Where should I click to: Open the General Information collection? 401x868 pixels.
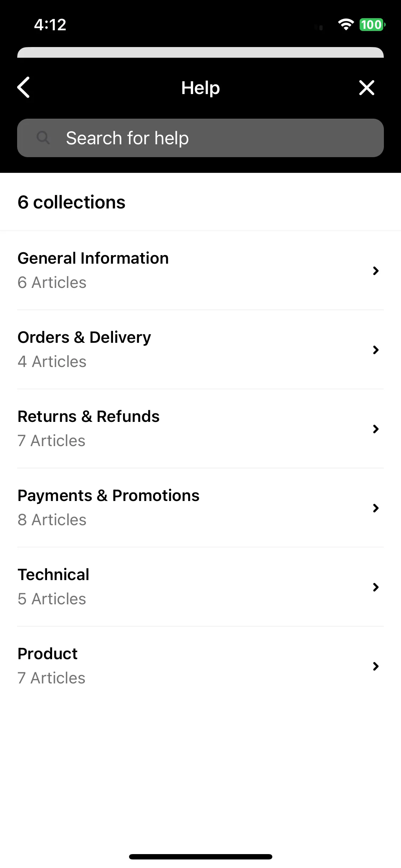(x=200, y=270)
